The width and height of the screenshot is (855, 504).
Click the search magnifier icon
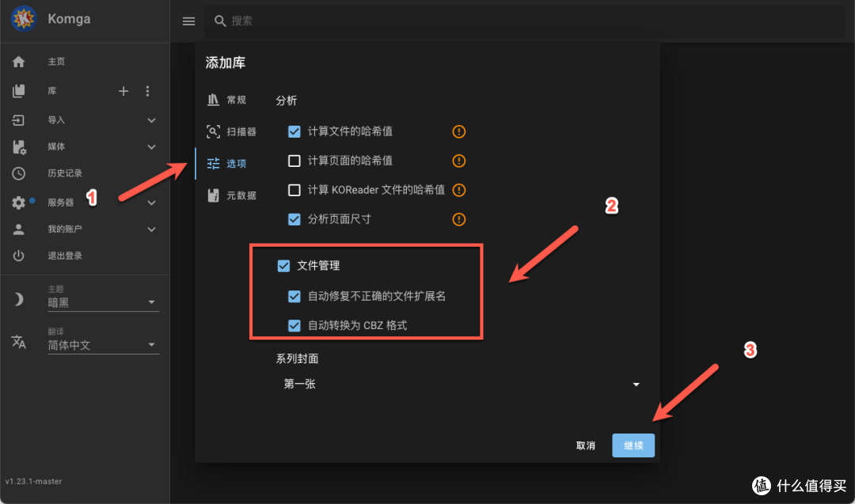click(220, 21)
